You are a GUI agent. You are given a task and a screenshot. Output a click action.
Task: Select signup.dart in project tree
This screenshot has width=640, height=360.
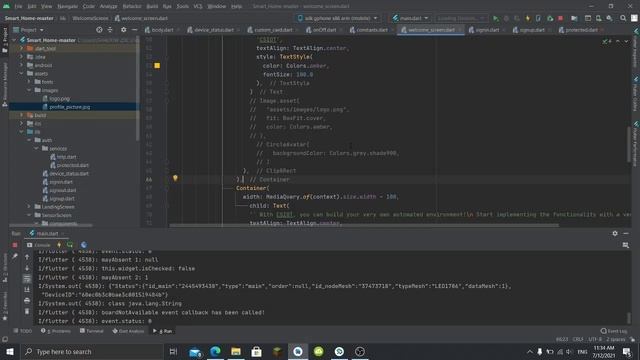[x=62, y=199]
